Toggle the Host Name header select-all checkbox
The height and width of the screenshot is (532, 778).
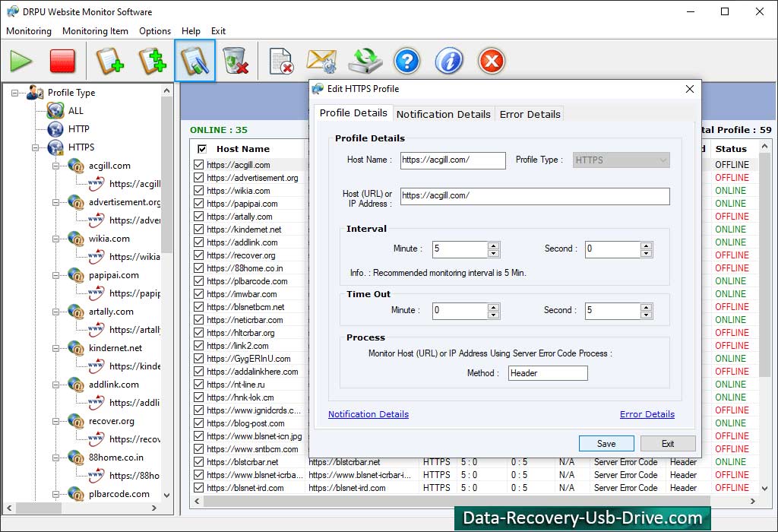(x=202, y=149)
